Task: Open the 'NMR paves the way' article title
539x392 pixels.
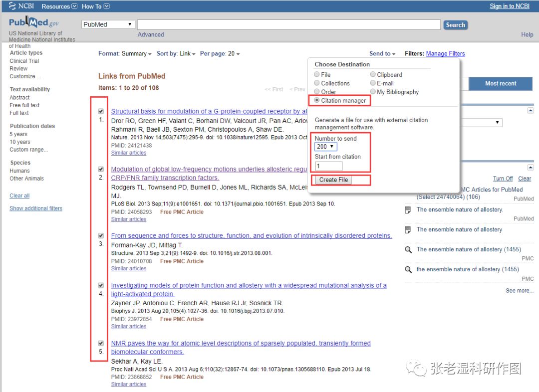Action: [241, 347]
